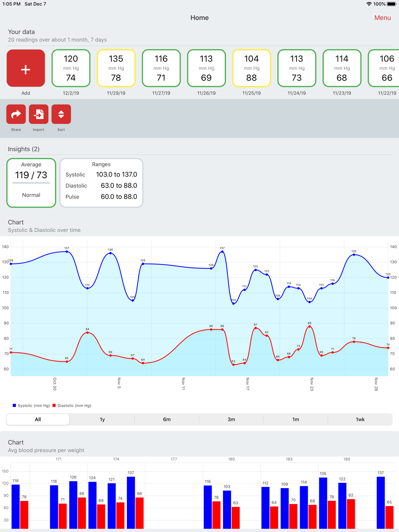Tap the blue bar labeled 135
Image resolution: width=399 pixels, height=532 pixels.
[x=323, y=503]
